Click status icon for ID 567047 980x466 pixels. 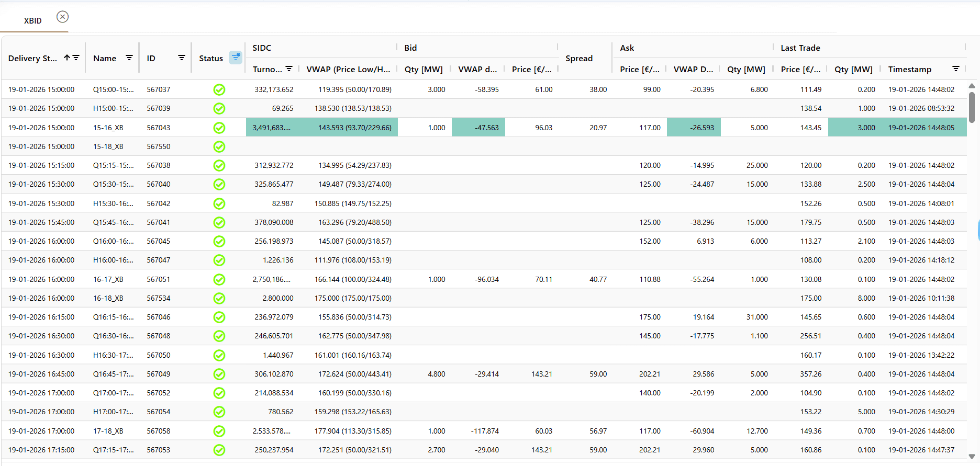tap(219, 260)
